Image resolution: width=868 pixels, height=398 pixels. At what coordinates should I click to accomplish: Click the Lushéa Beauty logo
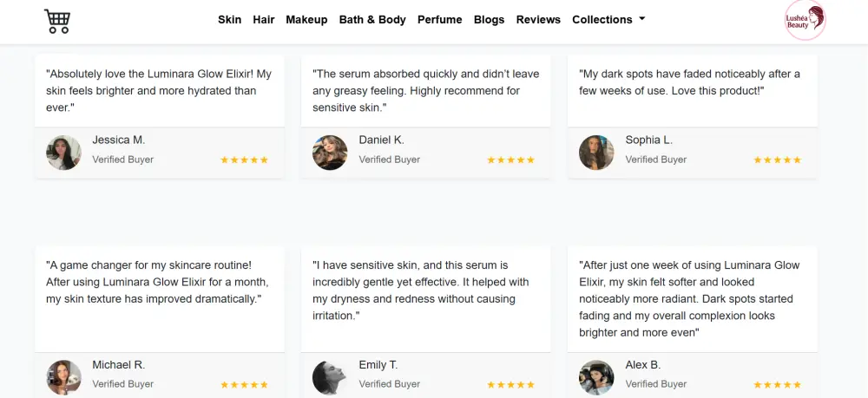click(x=805, y=21)
